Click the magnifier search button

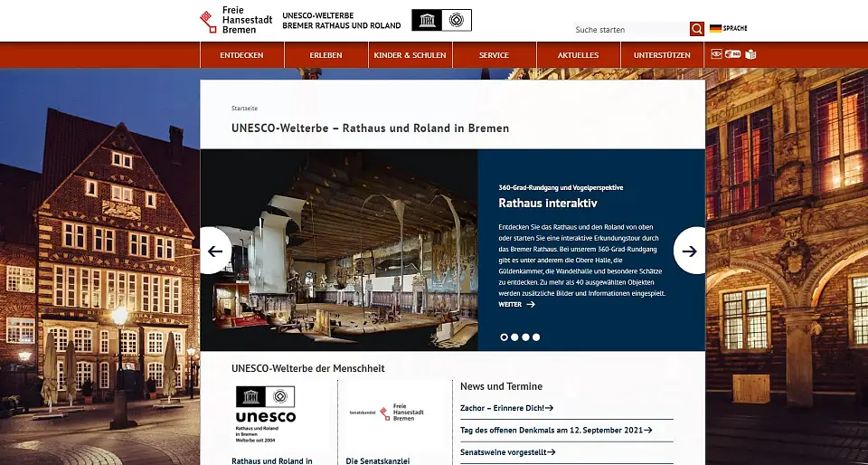(x=696, y=29)
